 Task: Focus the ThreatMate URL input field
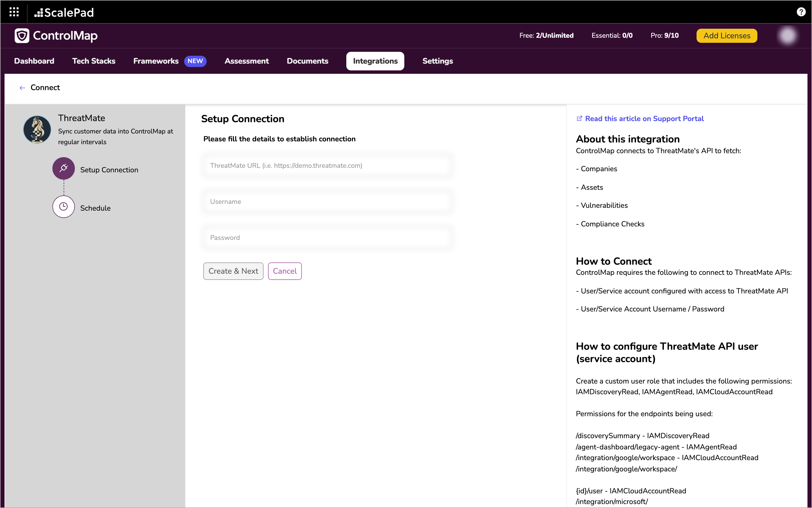[327, 166]
